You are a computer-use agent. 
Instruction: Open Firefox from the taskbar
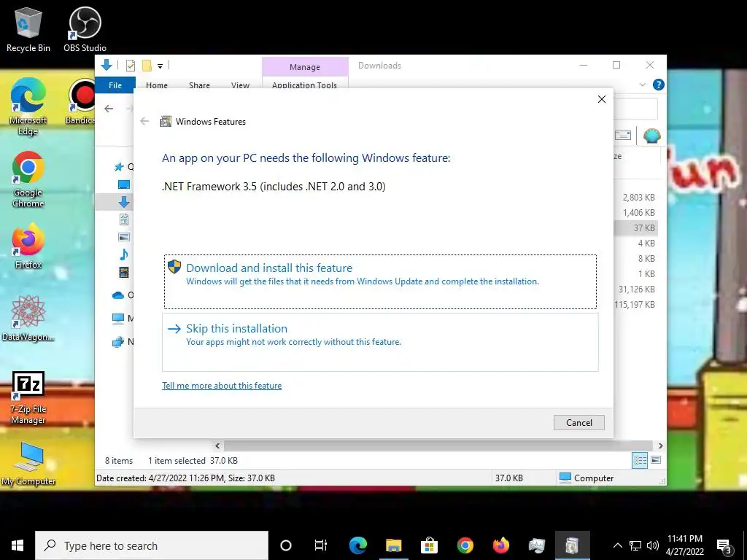[500, 545]
